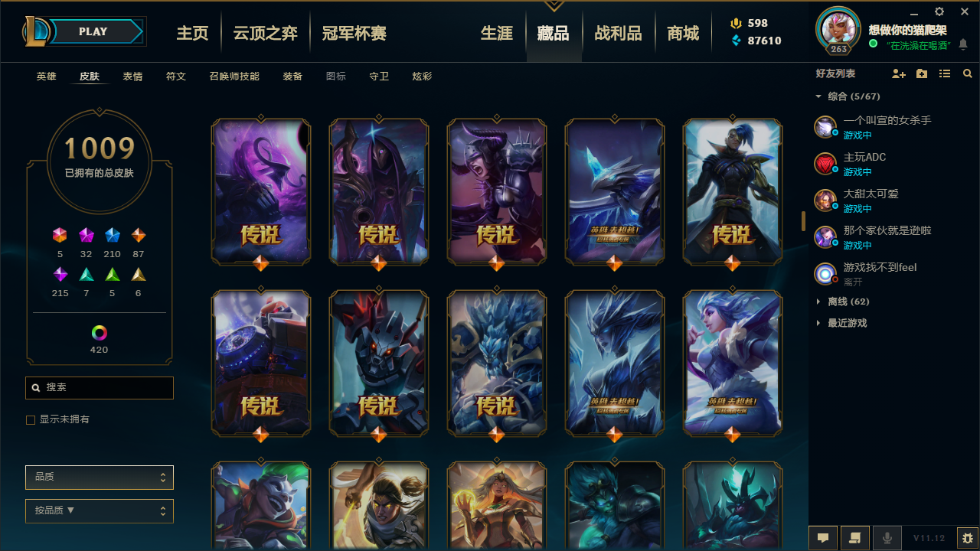
Task: Expand the 离线 (62) friends group
Action: coord(842,302)
